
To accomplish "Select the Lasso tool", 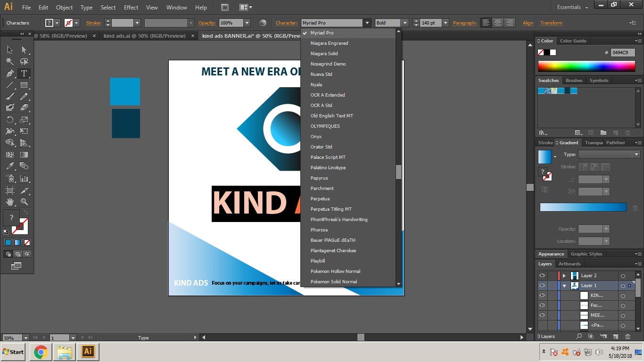I will 24,61.
